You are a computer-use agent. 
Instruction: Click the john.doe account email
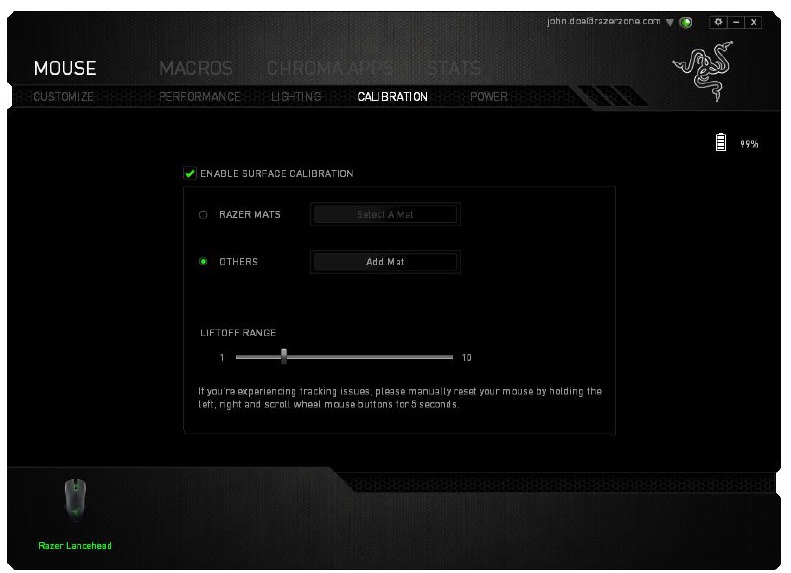(603, 21)
